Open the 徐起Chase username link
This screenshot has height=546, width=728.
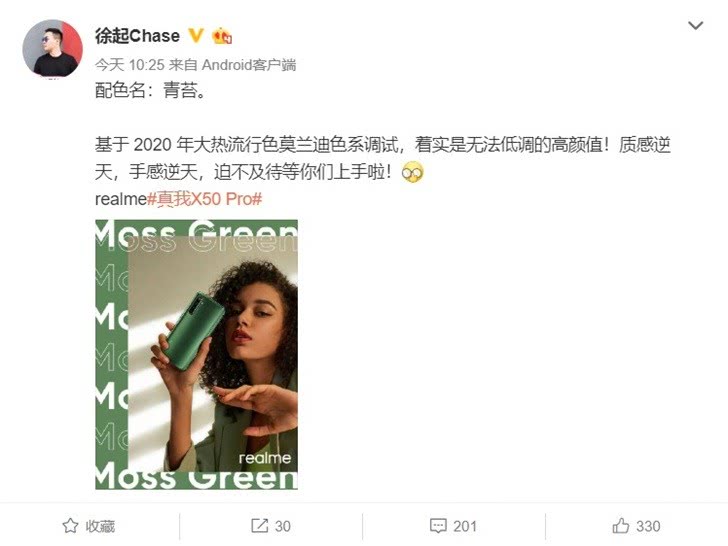(x=137, y=36)
